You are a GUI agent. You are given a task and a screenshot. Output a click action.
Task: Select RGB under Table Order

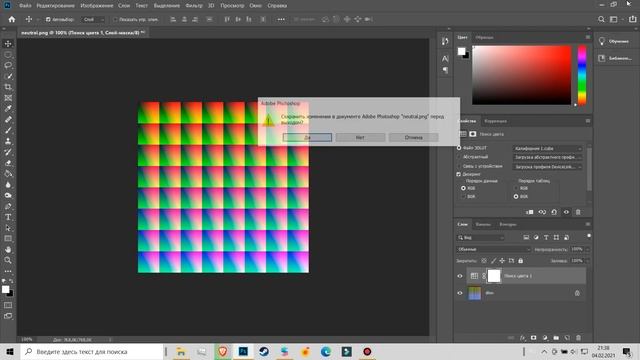pos(516,188)
